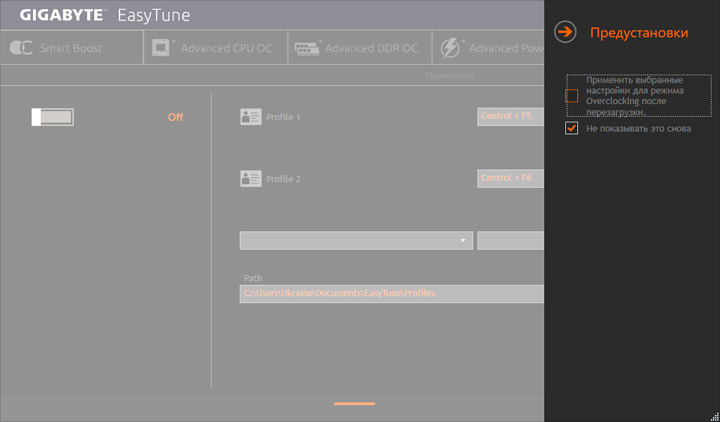This screenshot has height=422, width=720.
Task: Click the Control + F6 hotkey field
Action: click(511, 178)
